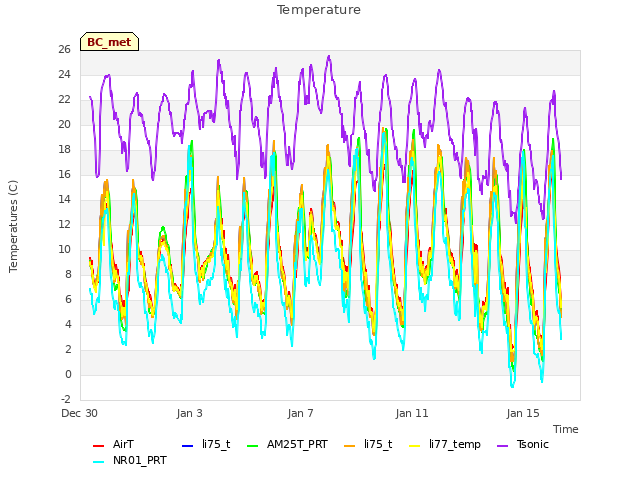
Task: Select the NR01_PRT legend label
Action: 140,460
